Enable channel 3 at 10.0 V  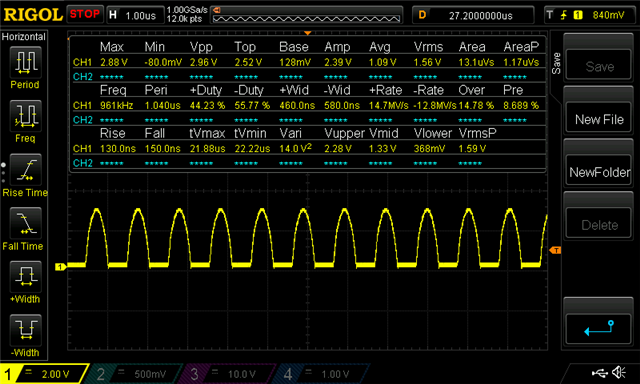coord(227,374)
